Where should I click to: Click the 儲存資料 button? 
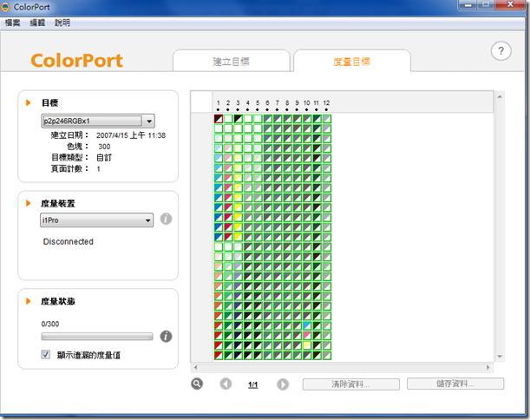pyautogui.click(x=455, y=384)
